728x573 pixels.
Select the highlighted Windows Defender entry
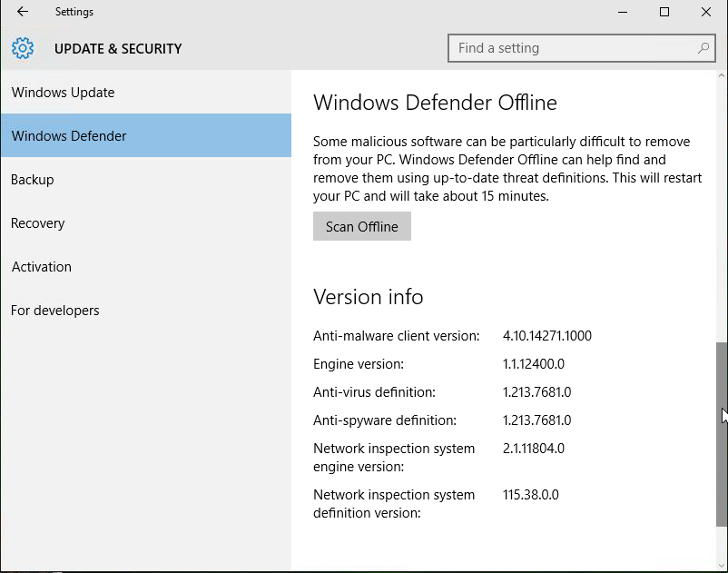pyautogui.click(x=68, y=135)
